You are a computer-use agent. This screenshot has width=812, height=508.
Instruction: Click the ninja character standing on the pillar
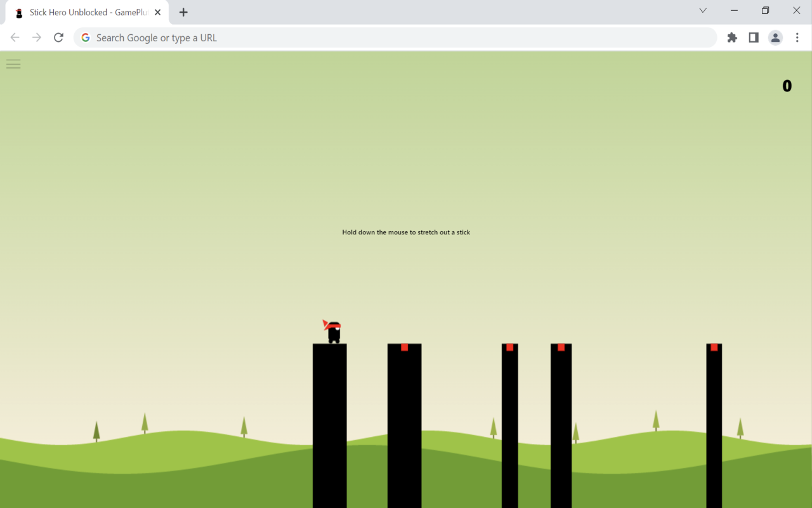click(x=332, y=331)
